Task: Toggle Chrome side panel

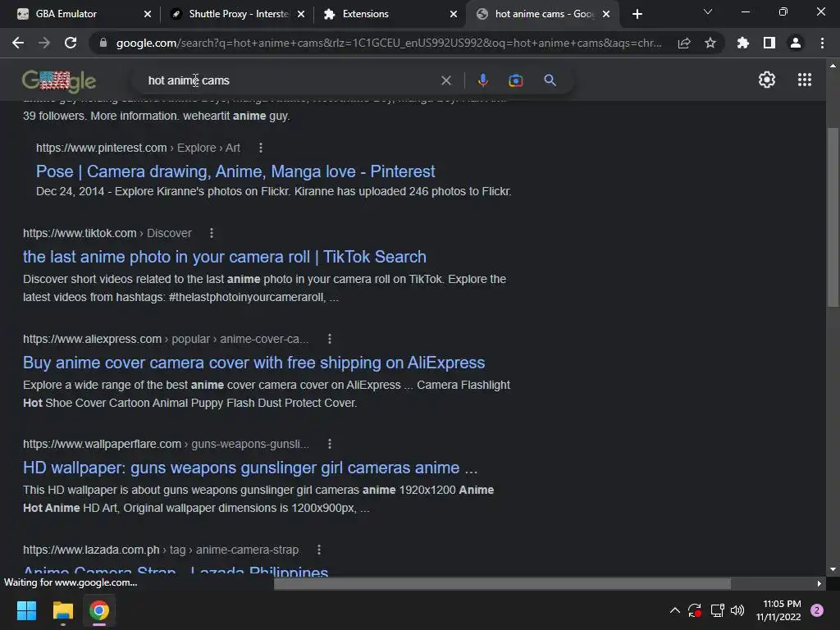Action: tap(769, 43)
